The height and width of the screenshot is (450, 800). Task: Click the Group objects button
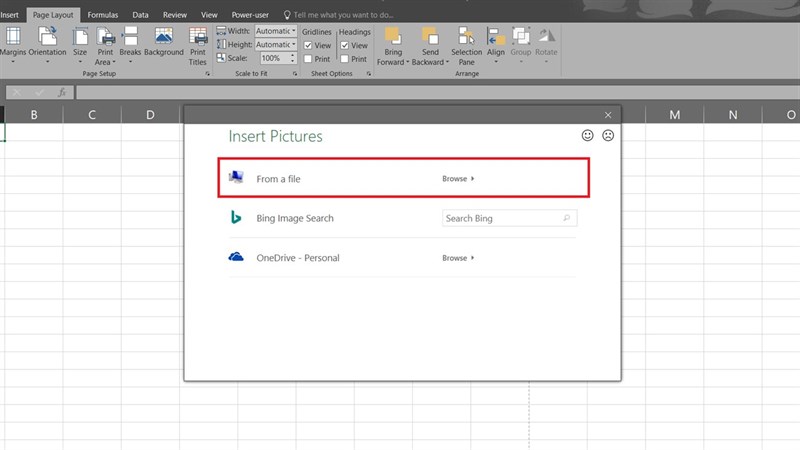520,45
